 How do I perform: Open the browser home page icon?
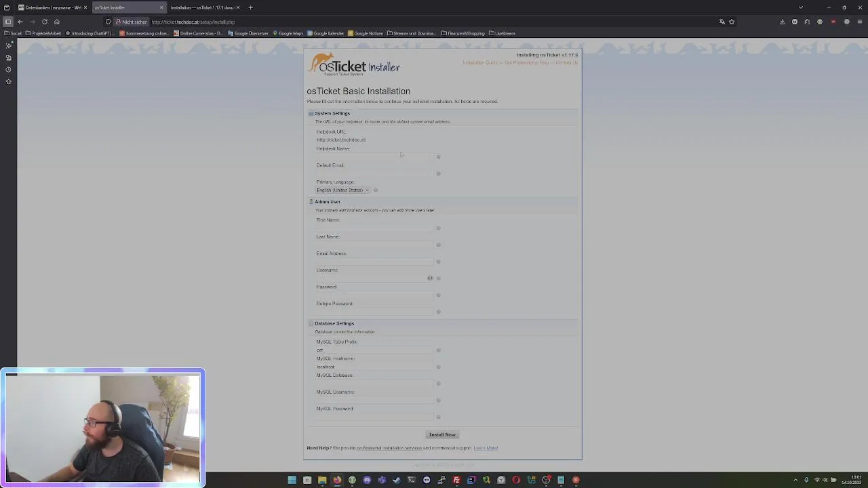pyautogui.click(x=57, y=22)
